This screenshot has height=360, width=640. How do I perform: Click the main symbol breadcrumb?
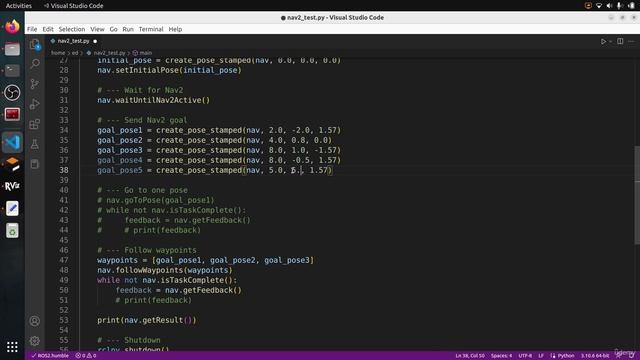145,53
